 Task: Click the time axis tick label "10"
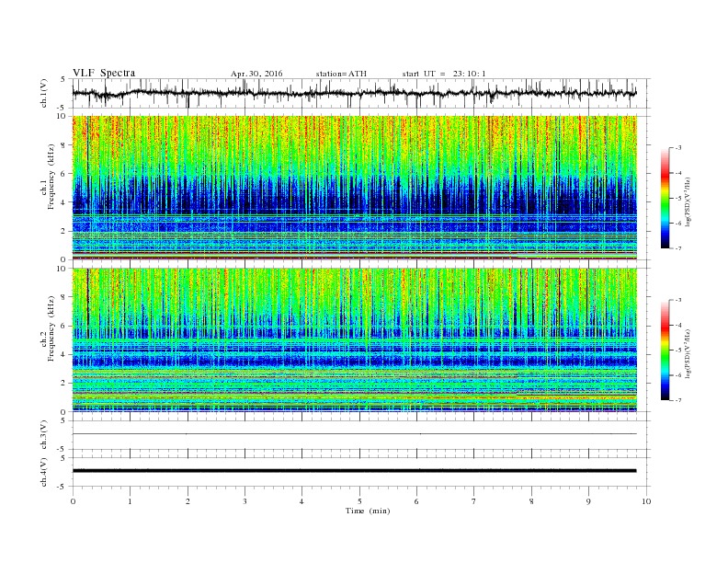(646, 501)
